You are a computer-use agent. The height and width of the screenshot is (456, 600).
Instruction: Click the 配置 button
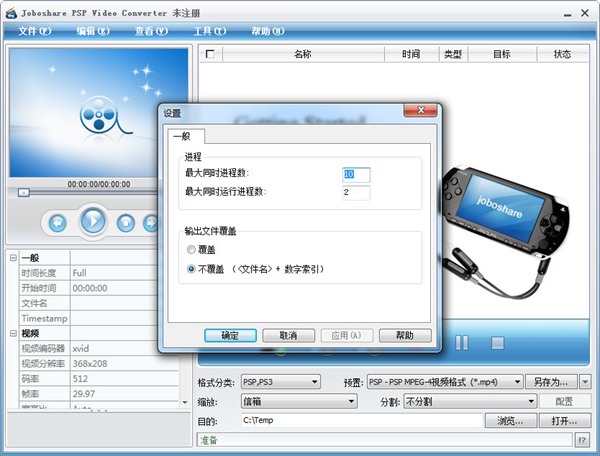click(x=564, y=401)
